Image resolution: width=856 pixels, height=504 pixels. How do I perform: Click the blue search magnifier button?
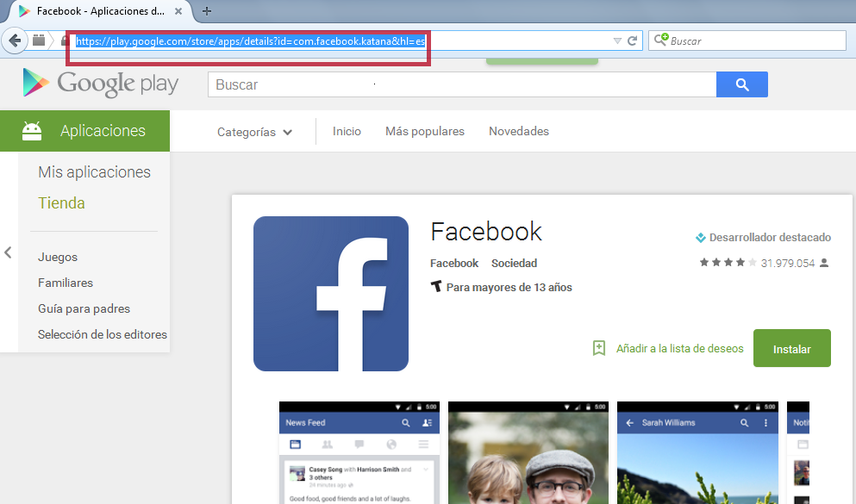(x=742, y=84)
